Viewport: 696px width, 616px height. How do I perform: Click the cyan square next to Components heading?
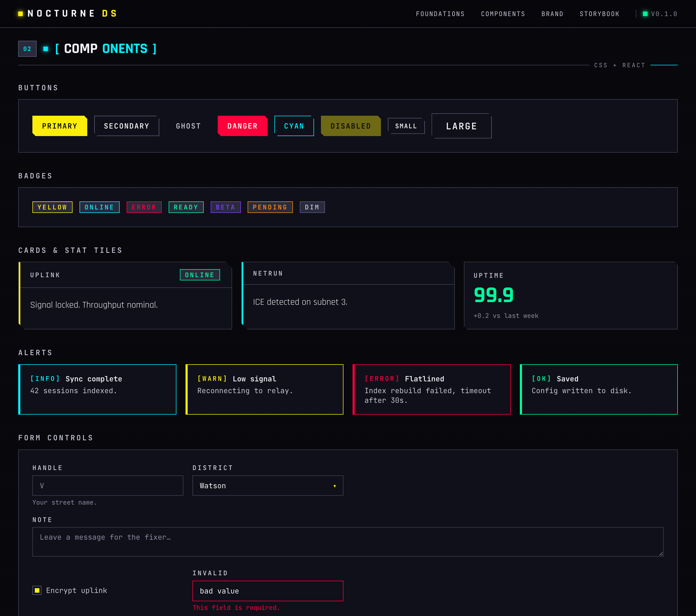pos(46,49)
